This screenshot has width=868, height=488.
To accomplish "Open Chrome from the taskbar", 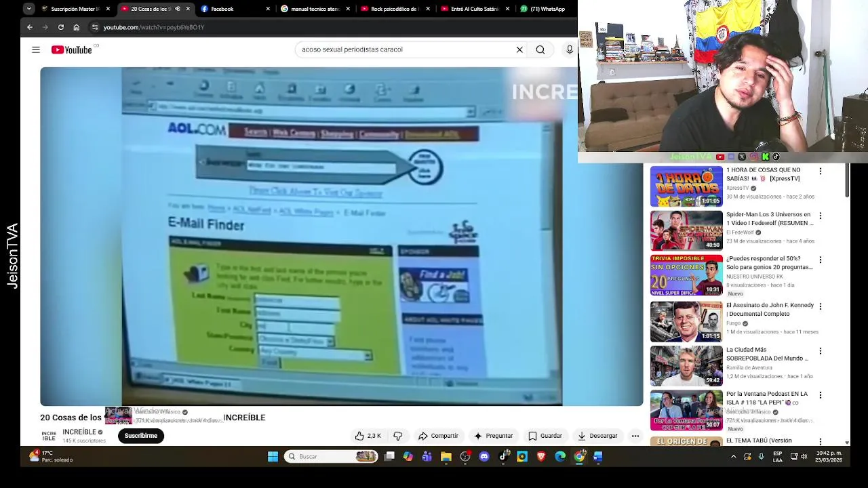I will point(579,457).
